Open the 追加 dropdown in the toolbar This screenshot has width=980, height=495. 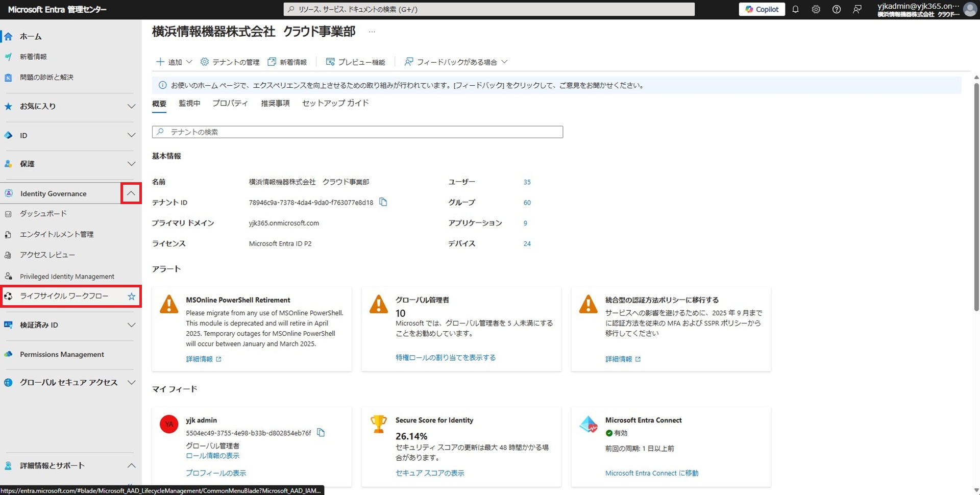tap(174, 62)
